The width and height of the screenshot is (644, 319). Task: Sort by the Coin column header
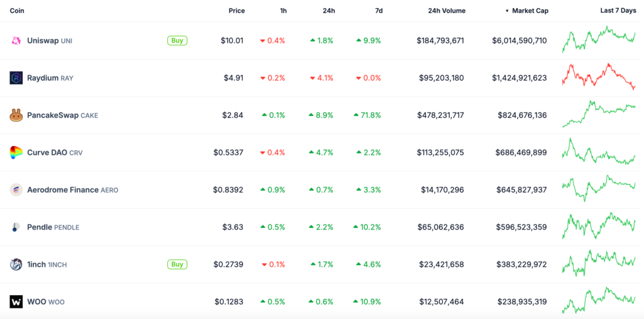point(17,11)
